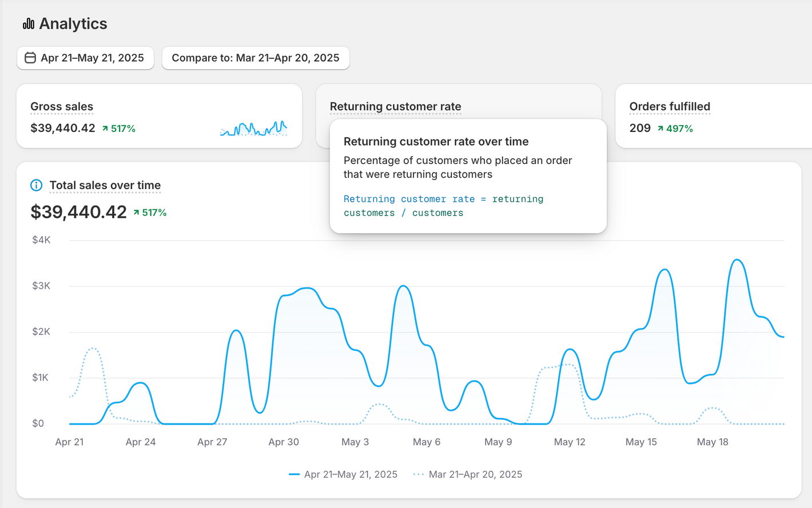Open the Apr 21–May 21, 2025 date picker
The image size is (812, 508).
point(86,58)
